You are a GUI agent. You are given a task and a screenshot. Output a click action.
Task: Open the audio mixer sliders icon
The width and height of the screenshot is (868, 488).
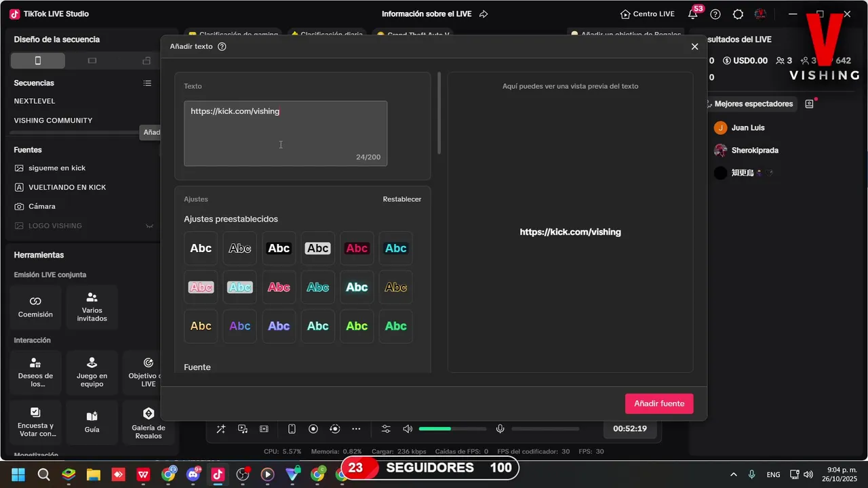point(386,429)
